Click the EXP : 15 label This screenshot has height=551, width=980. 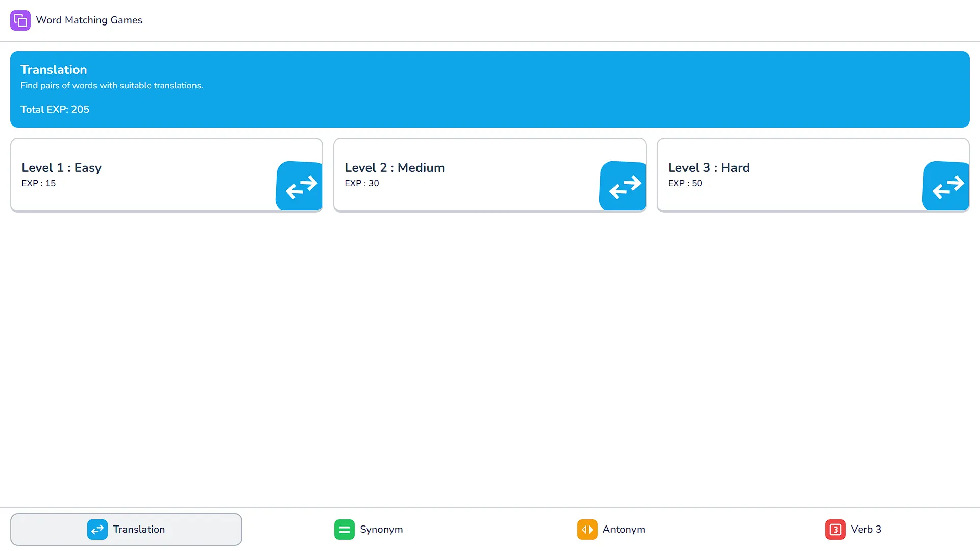[39, 183]
